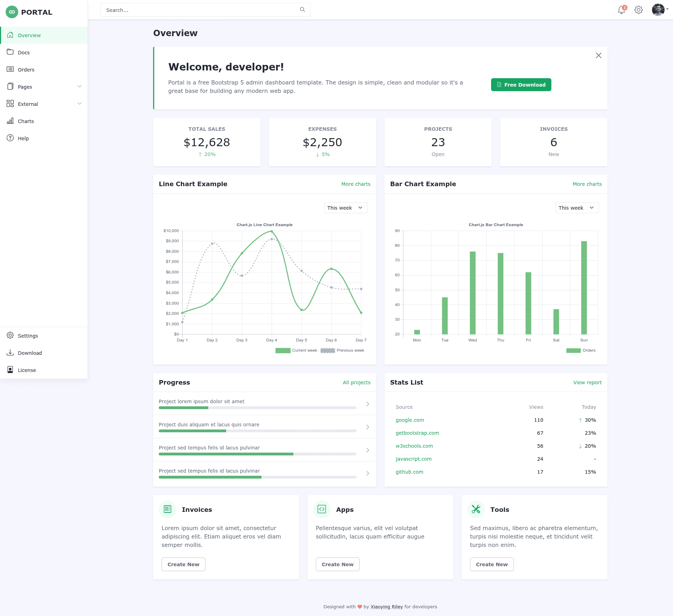Click the Free Download button
The image size is (673, 616).
(x=521, y=85)
